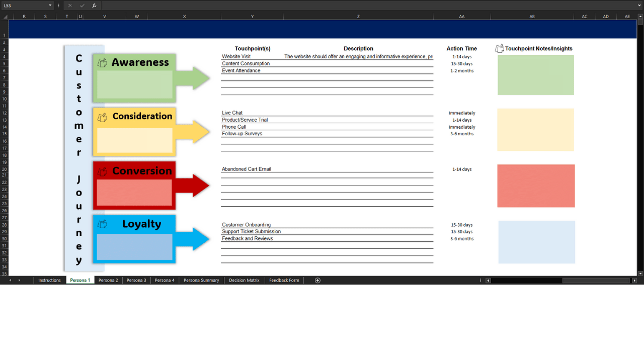Click the formula bar Cancel X icon
This screenshot has height=362, width=644.
click(70, 6)
